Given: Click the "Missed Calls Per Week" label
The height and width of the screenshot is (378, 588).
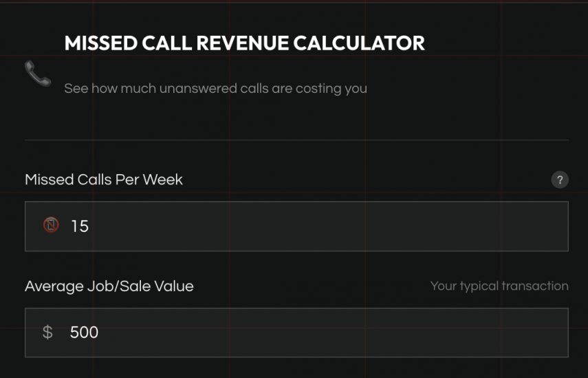Looking at the screenshot, I should pos(104,180).
